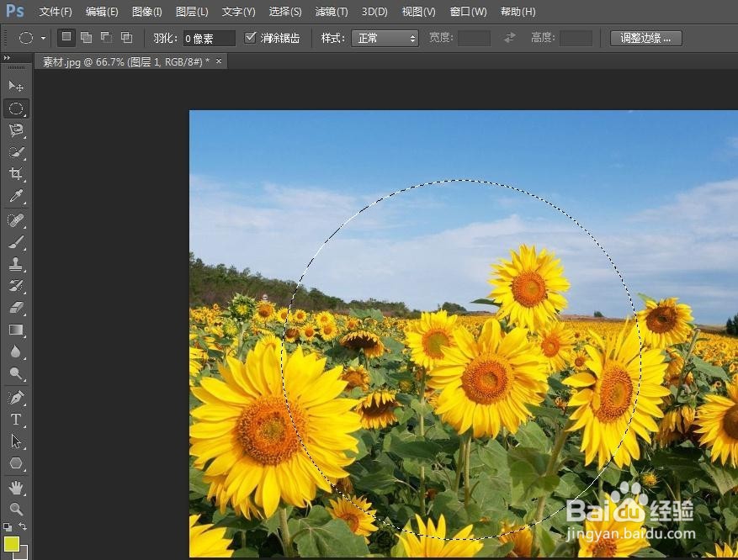This screenshot has height=560, width=738.
Task: Open the tool preset picker arrow
Action: click(43, 38)
